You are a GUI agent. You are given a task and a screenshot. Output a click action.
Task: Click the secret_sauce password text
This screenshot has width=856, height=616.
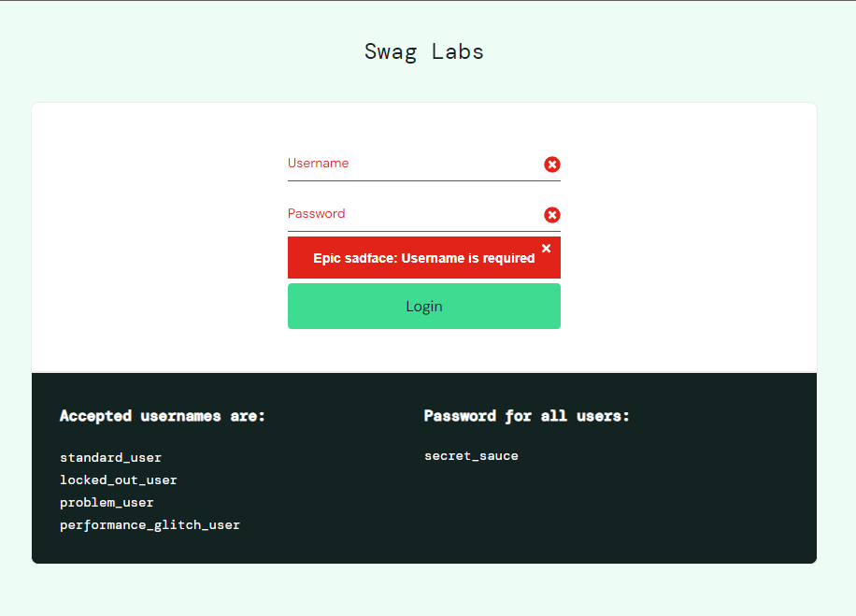pos(471,456)
